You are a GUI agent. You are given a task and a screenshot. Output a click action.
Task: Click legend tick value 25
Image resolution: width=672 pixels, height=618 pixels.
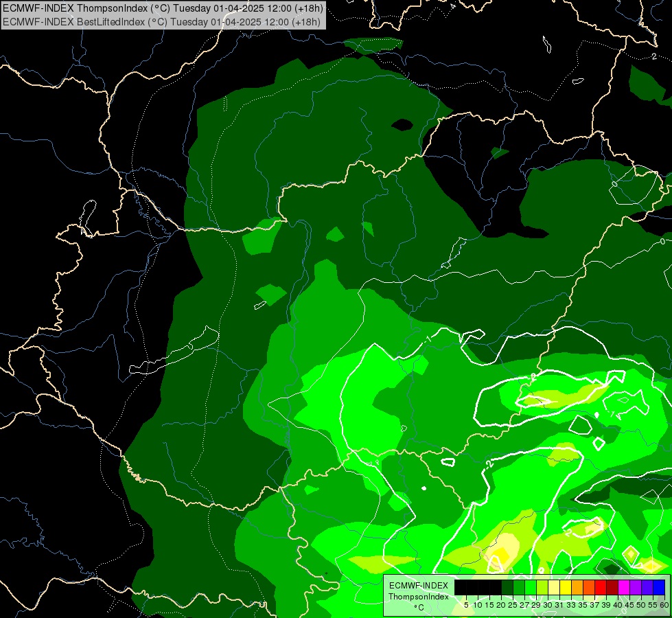[513, 605]
